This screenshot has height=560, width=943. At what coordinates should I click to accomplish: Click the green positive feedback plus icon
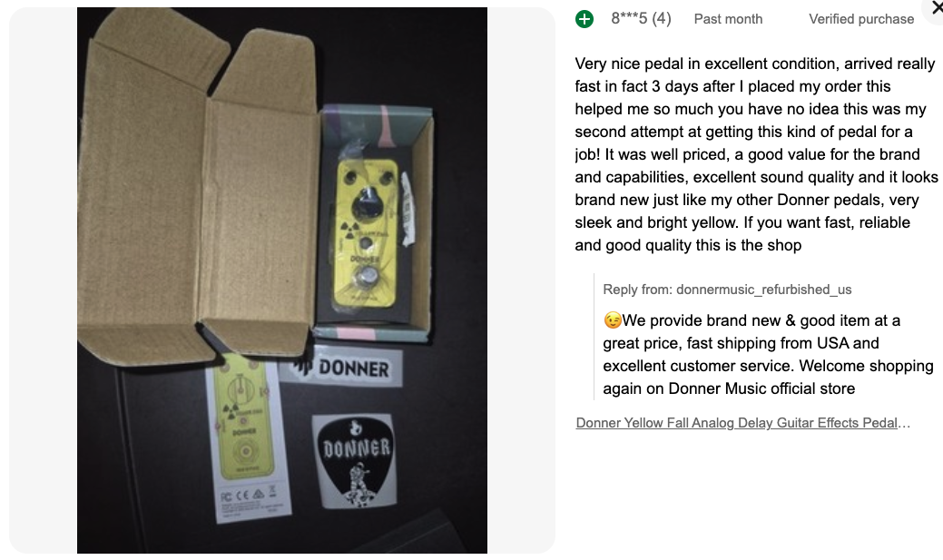coord(584,19)
